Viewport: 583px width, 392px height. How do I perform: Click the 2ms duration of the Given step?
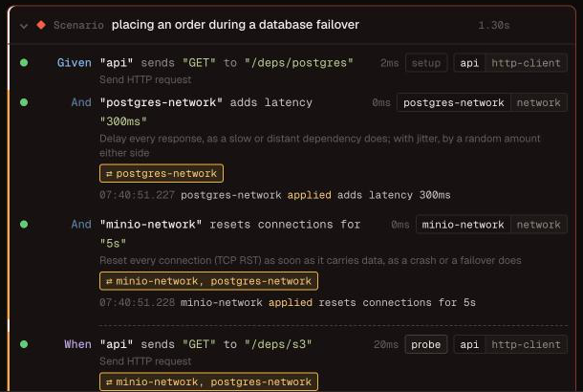(x=389, y=63)
